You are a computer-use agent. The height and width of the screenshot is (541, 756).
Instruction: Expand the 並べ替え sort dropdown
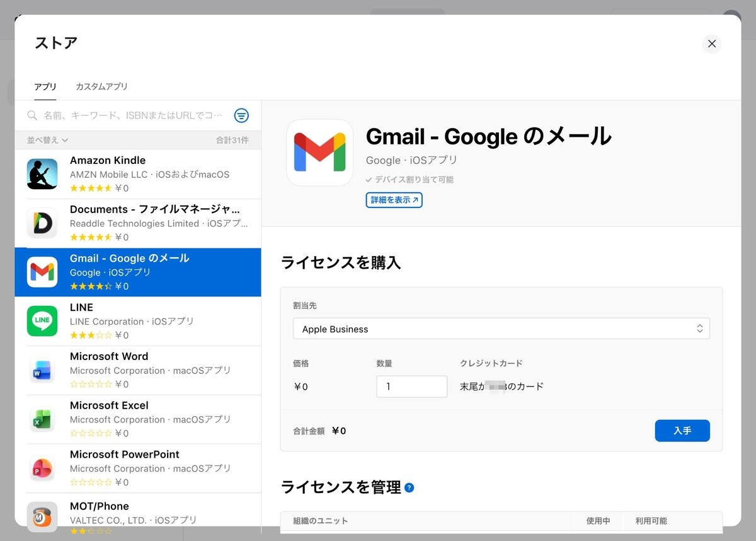tap(48, 140)
